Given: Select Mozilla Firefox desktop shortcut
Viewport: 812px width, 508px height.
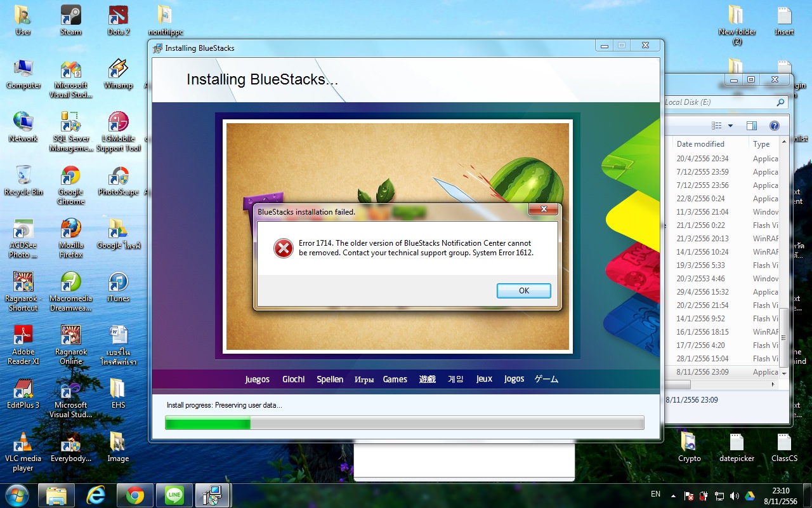Looking at the screenshot, I should (x=71, y=239).
